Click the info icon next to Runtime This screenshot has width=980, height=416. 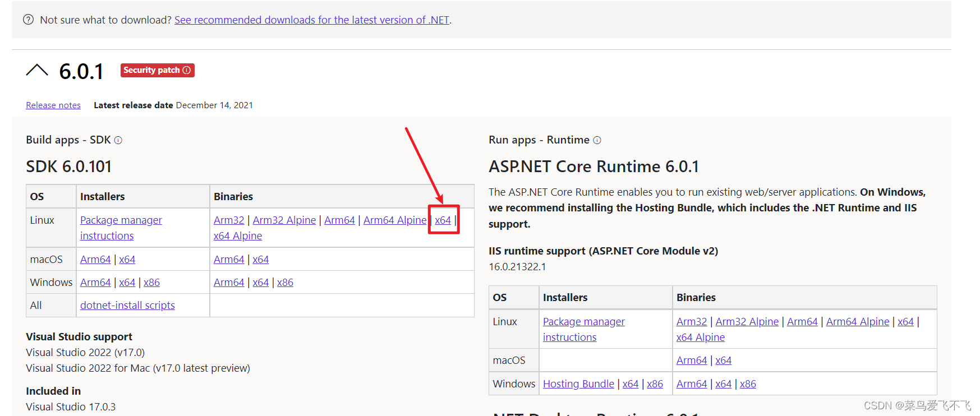(x=597, y=140)
